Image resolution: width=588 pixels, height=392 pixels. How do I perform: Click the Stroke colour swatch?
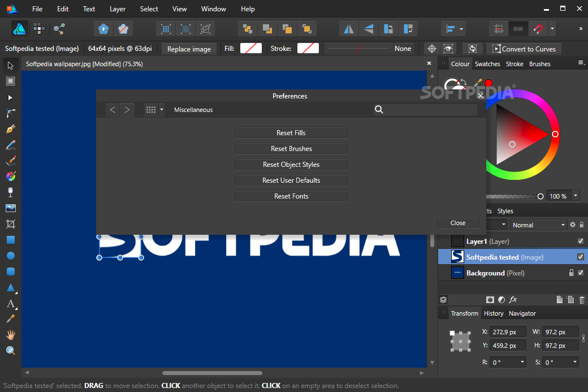(308, 49)
